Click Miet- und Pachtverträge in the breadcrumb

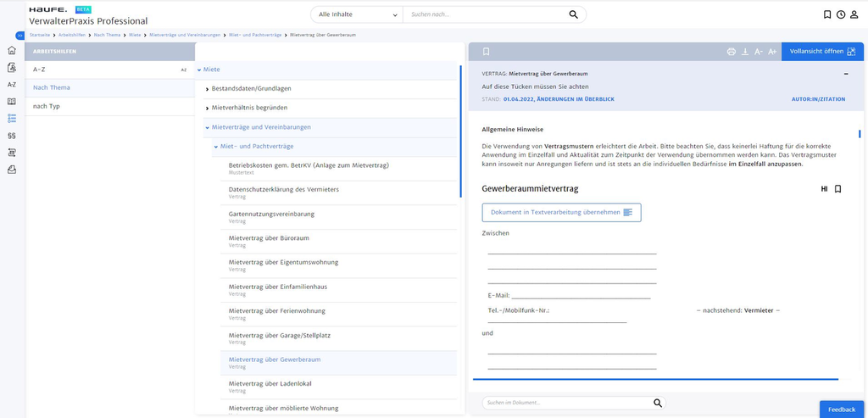coord(254,35)
